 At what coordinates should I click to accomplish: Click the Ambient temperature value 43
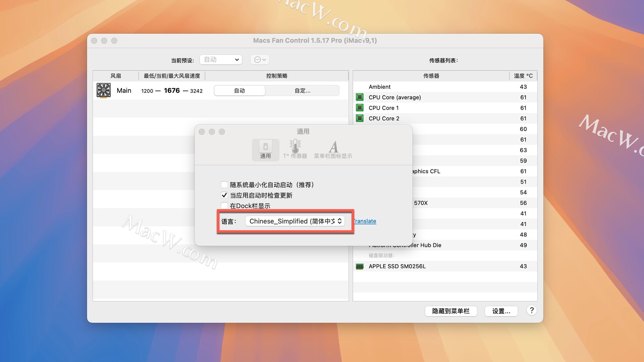[x=523, y=87]
